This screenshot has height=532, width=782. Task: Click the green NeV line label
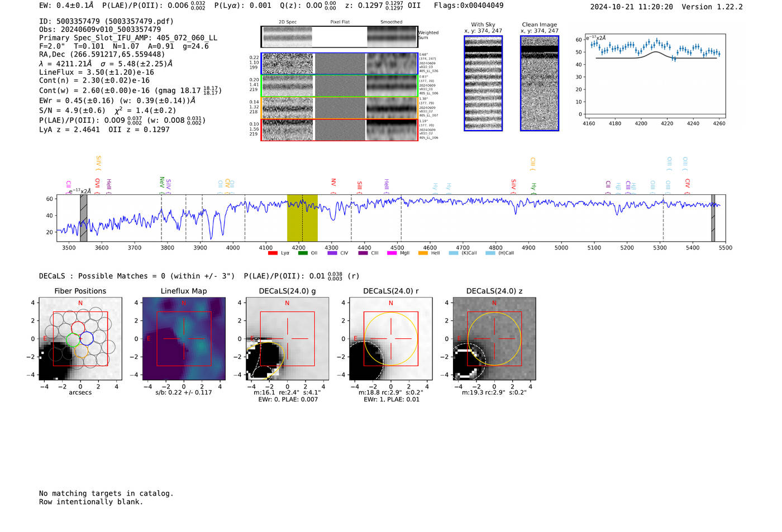[162, 182]
